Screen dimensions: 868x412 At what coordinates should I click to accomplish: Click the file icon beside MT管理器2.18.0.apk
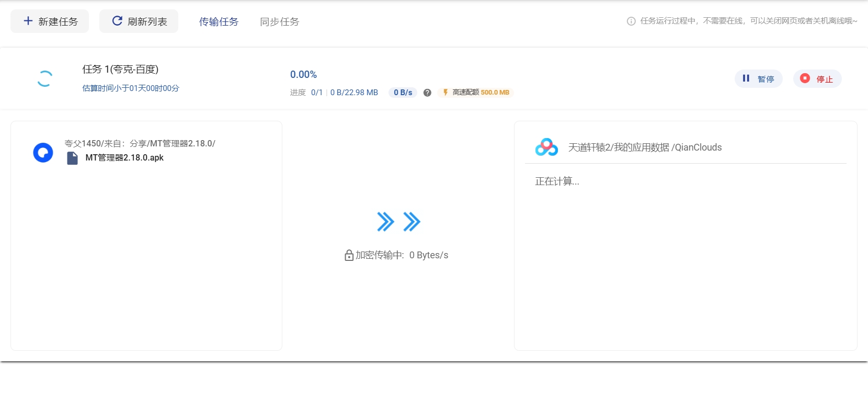click(73, 158)
